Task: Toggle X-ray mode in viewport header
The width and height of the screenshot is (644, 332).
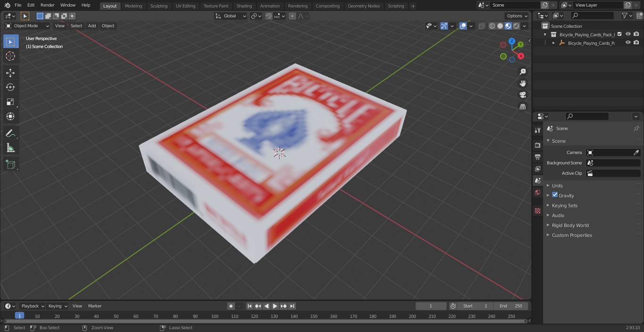Action: [x=481, y=26]
